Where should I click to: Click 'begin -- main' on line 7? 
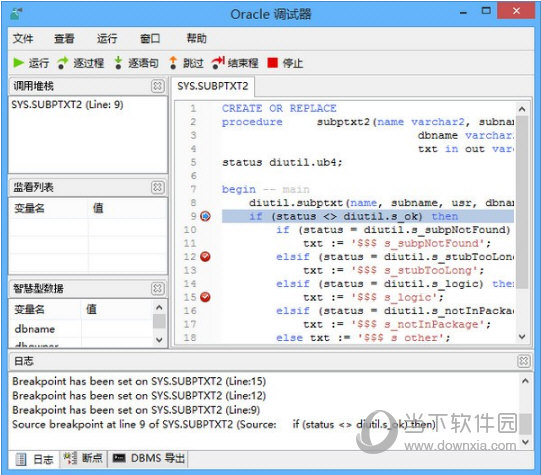point(265,189)
